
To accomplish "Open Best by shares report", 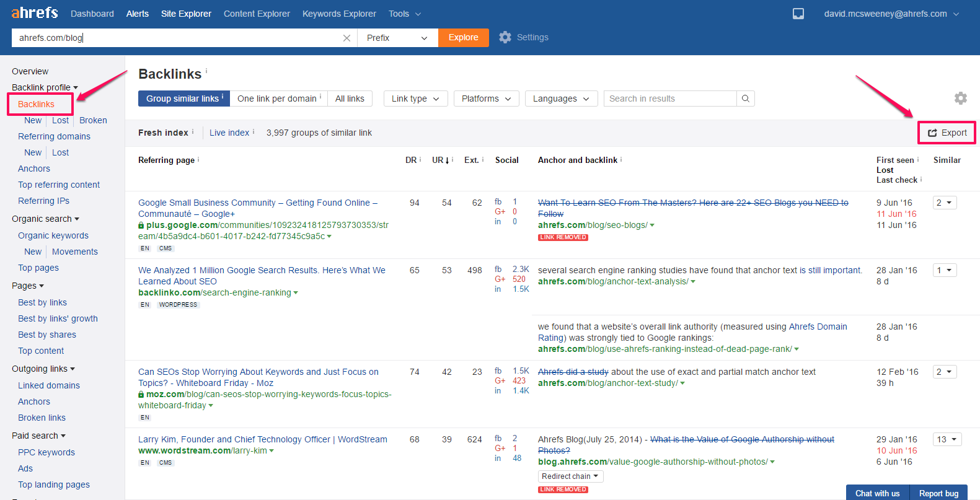I will (47, 335).
